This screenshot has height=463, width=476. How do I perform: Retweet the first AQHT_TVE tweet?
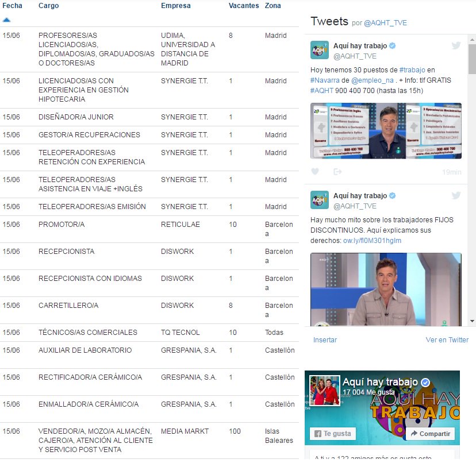click(337, 171)
